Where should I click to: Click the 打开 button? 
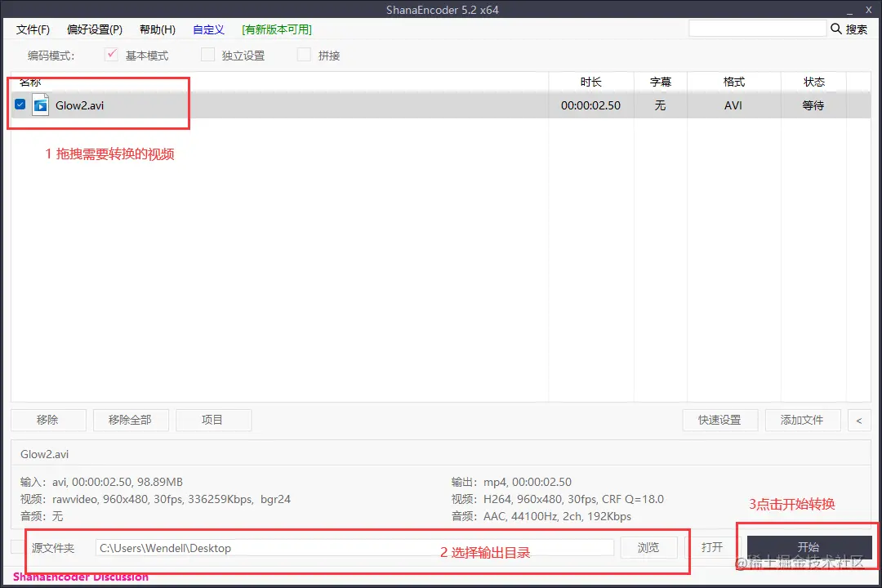pyautogui.click(x=712, y=547)
